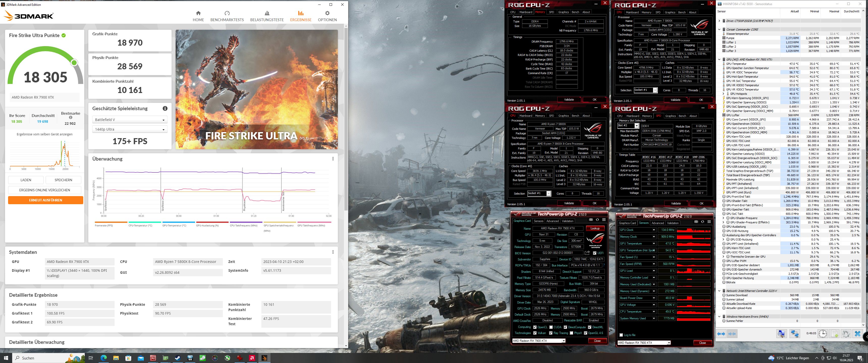Click bus interface question mark in GPU-Z
The width and height of the screenshot is (868, 363).
point(604,265)
